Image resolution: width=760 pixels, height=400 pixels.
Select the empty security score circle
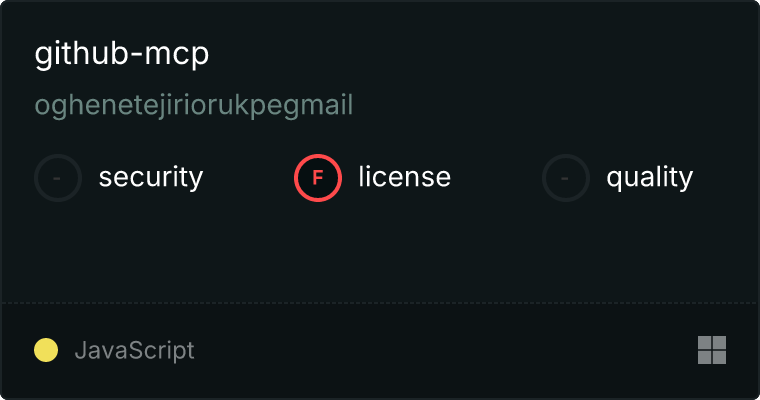point(58,178)
